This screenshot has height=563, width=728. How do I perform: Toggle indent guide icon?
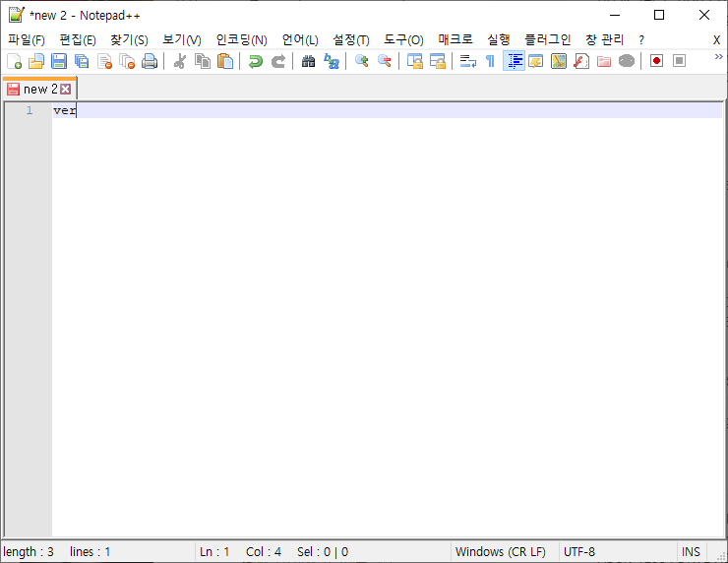pyautogui.click(x=514, y=61)
